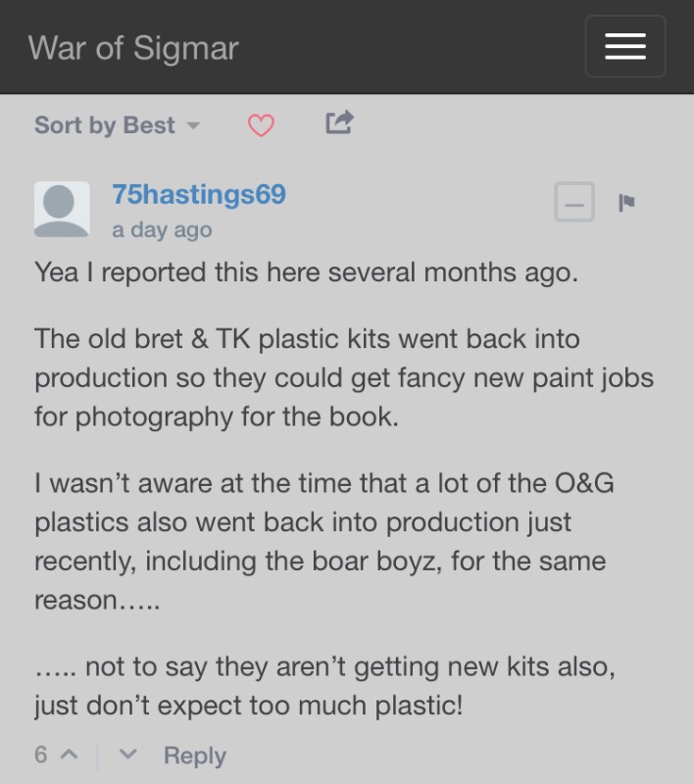Click the Sort by Best dropdown arrow
This screenshot has height=784, width=694.
point(193,125)
